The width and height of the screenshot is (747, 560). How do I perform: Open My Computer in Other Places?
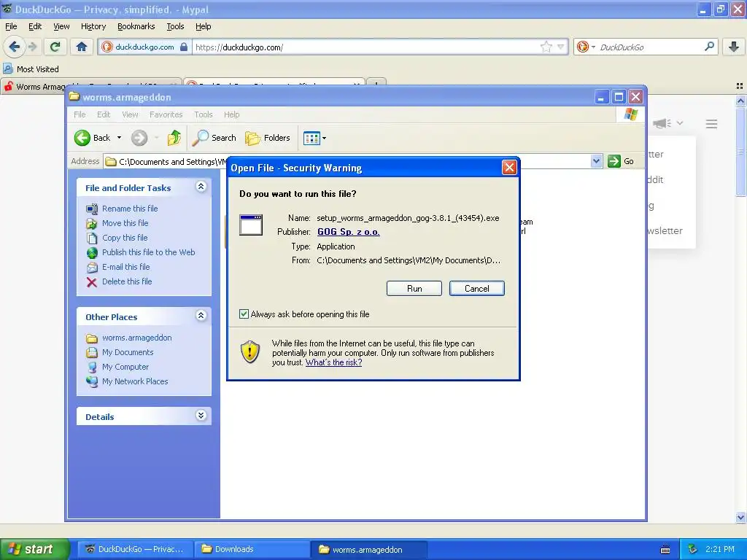tap(125, 367)
